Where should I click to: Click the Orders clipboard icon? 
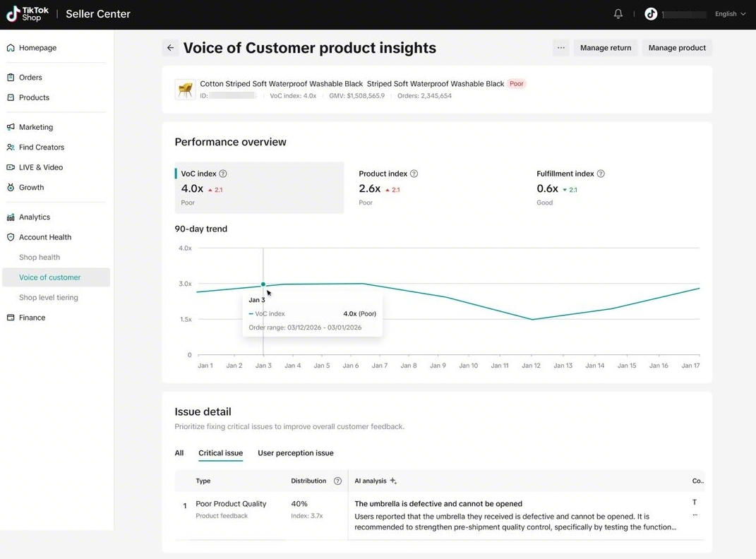(x=11, y=77)
